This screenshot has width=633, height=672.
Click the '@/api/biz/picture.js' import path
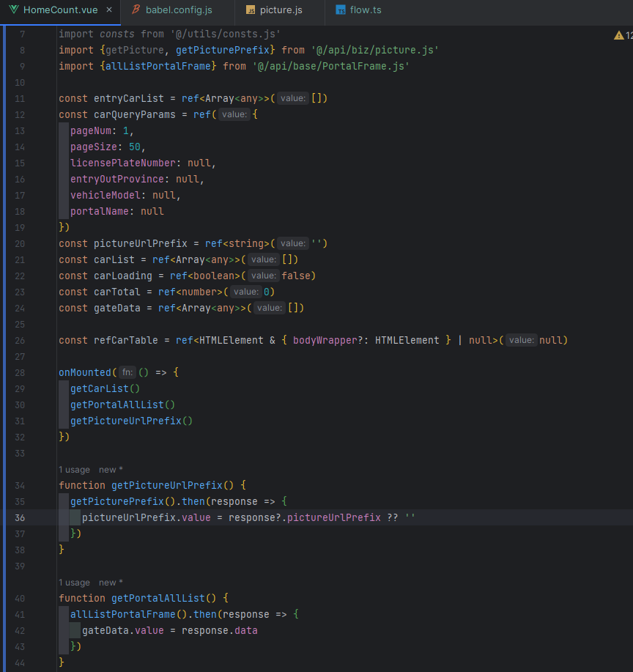pos(374,50)
